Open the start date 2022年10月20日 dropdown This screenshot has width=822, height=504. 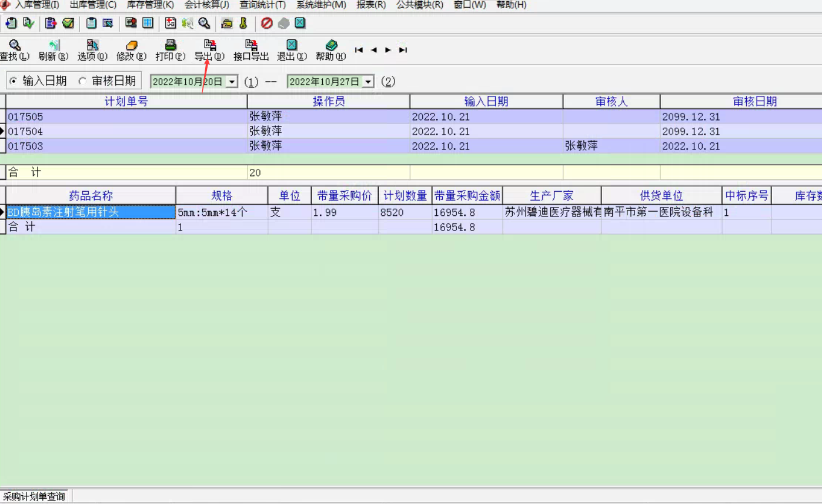click(232, 82)
